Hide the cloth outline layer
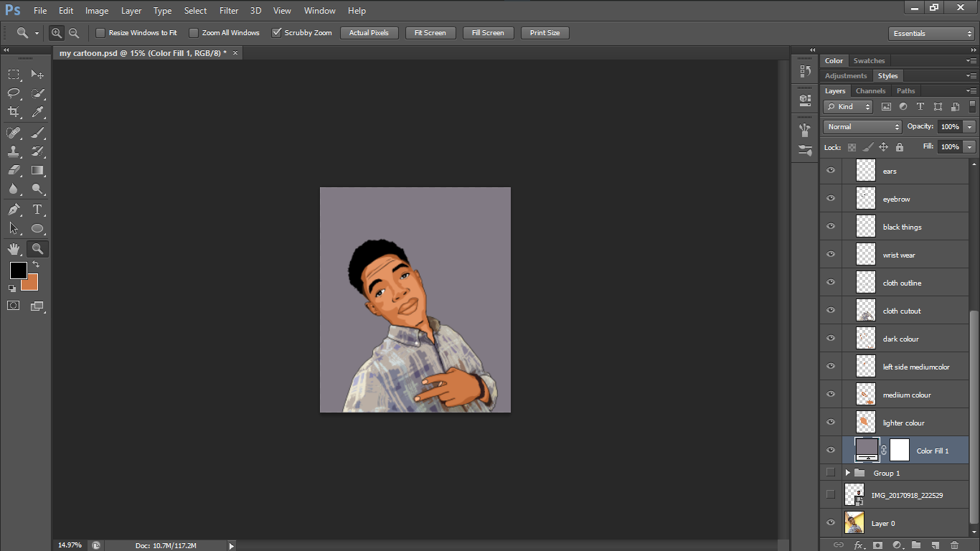This screenshot has width=980, height=551. pyautogui.click(x=831, y=283)
